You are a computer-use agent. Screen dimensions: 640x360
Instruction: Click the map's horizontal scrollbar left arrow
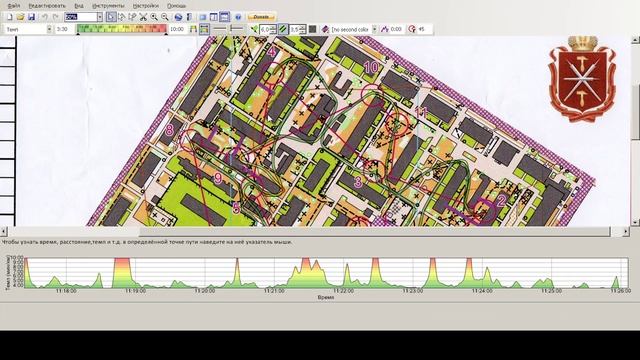point(4,231)
